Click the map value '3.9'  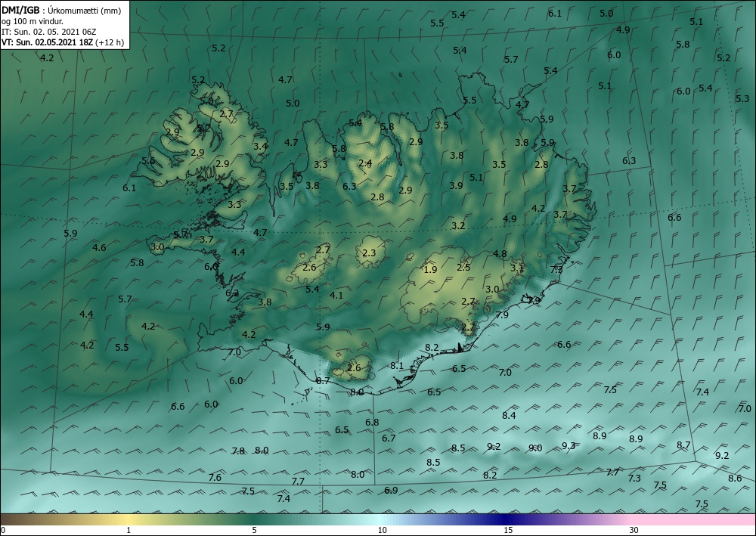pos(456,185)
